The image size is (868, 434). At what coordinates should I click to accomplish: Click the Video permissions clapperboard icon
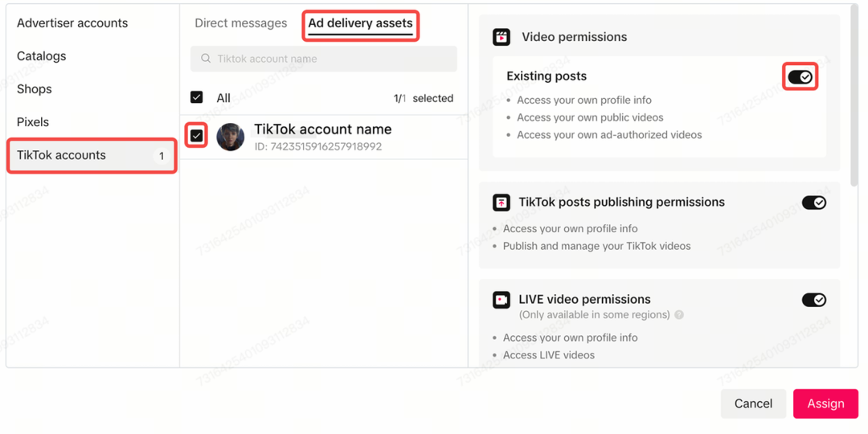(501, 37)
